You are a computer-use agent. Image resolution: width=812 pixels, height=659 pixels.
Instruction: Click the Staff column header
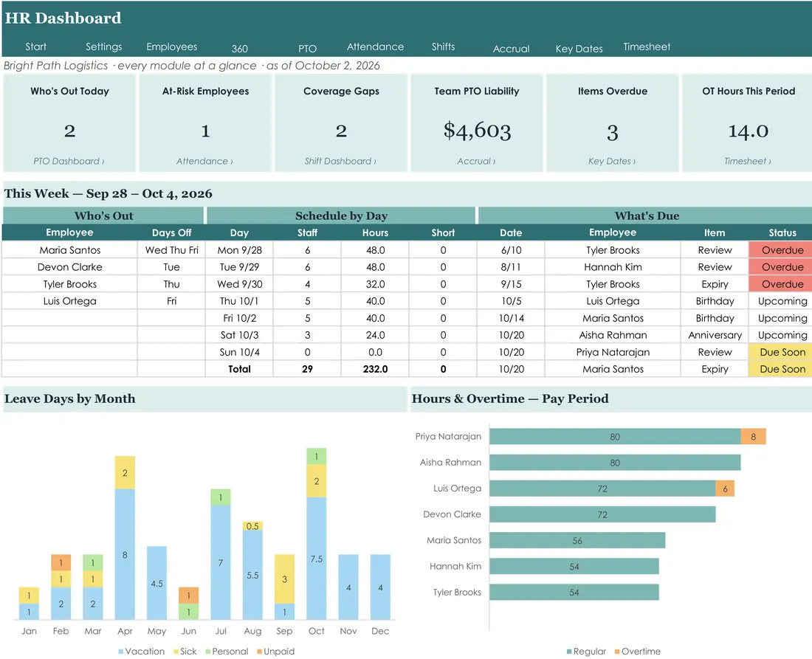tap(307, 232)
